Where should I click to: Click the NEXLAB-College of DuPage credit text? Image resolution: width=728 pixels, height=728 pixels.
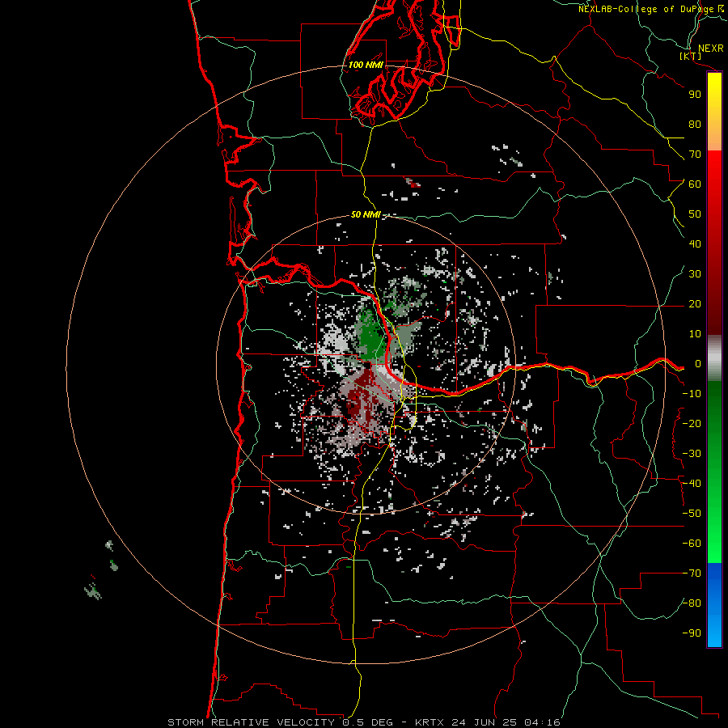click(x=651, y=9)
